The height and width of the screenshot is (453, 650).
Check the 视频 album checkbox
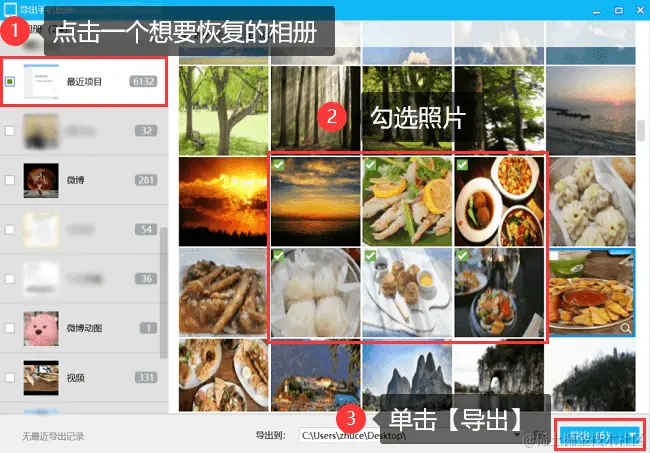point(10,378)
